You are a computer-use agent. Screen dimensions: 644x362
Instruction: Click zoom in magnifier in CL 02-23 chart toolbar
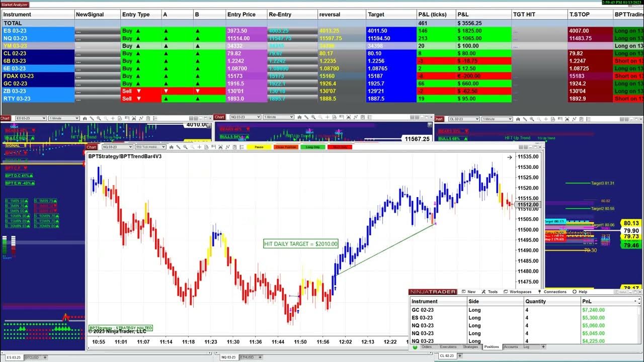tap(531, 119)
